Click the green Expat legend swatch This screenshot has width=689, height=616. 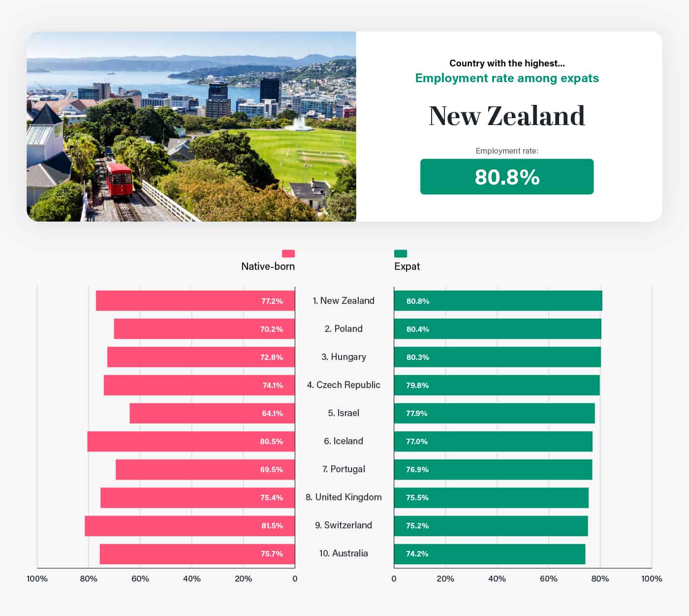pos(401,254)
